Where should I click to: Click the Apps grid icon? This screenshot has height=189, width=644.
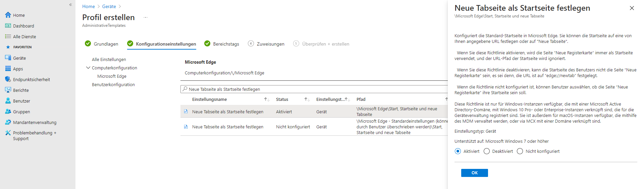(8, 69)
